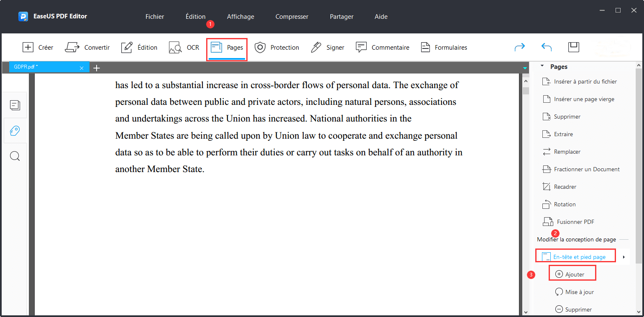
Task: Close the GDPR.pdf tab
Action: [82, 68]
